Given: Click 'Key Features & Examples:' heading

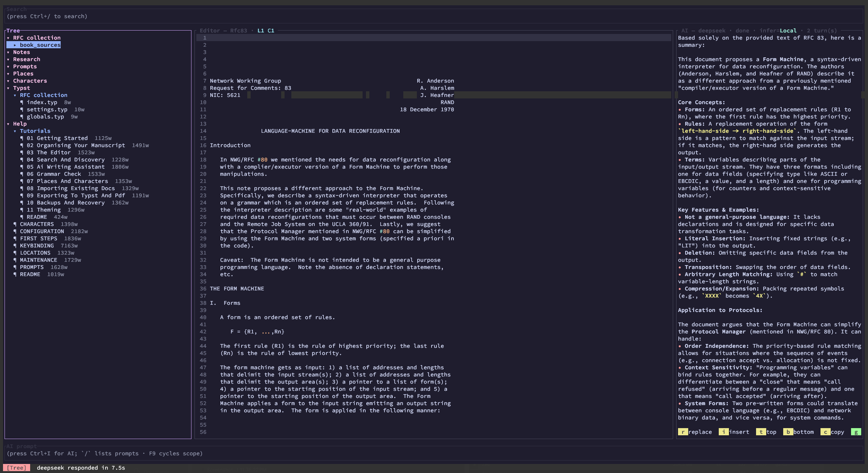Looking at the screenshot, I should click(x=718, y=210).
